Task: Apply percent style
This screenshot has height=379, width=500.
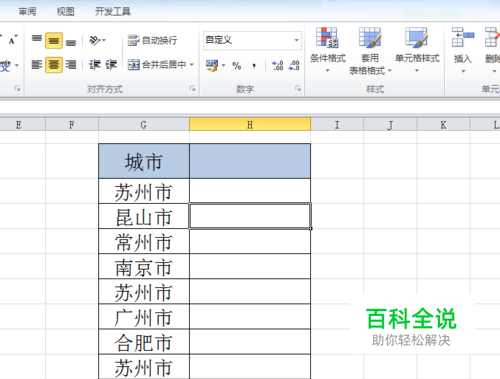Action: (x=237, y=65)
